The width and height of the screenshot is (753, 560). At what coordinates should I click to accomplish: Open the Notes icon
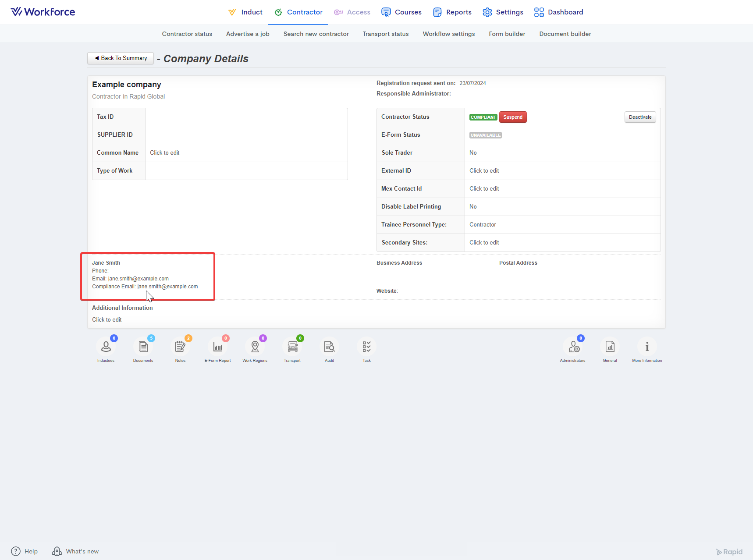(x=180, y=347)
